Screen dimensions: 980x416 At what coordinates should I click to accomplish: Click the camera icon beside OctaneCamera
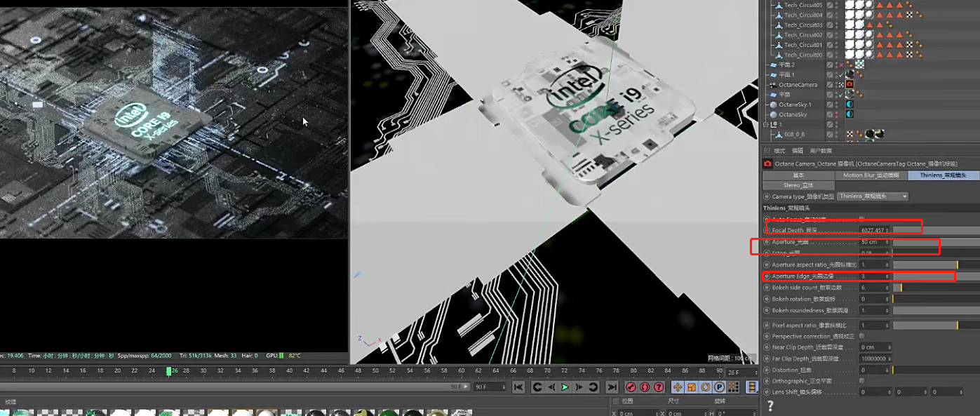point(773,84)
